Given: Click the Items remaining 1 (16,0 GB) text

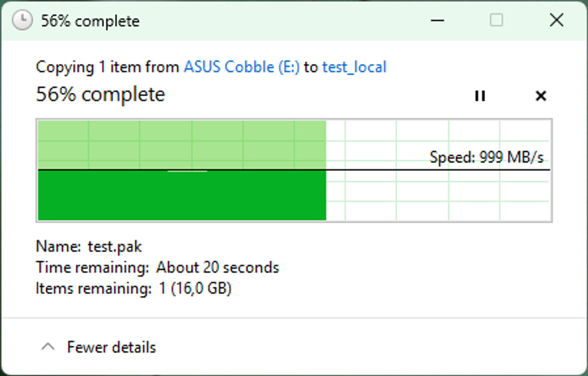Looking at the screenshot, I should (134, 288).
